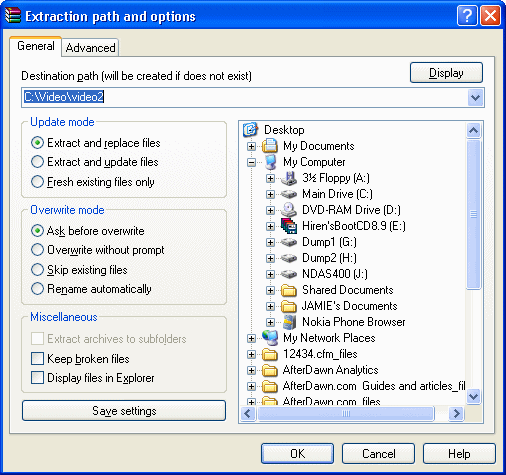Switch to the General tab
The width and height of the screenshot is (506, 475).
point(36,46)
